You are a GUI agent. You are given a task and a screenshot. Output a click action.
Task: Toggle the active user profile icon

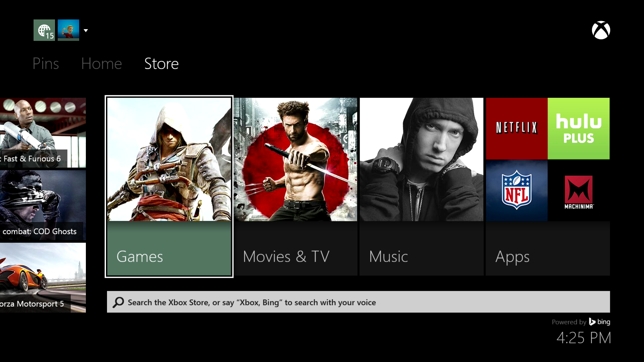click(x=68, y=30)
